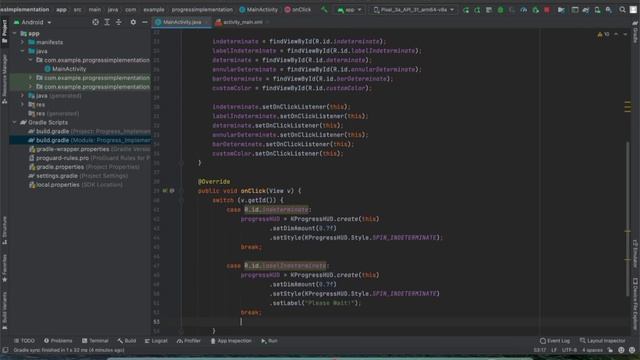This screenshot has width=640, height=360.
Task: Click the LF line separator status item
Action: click(554, 350)
